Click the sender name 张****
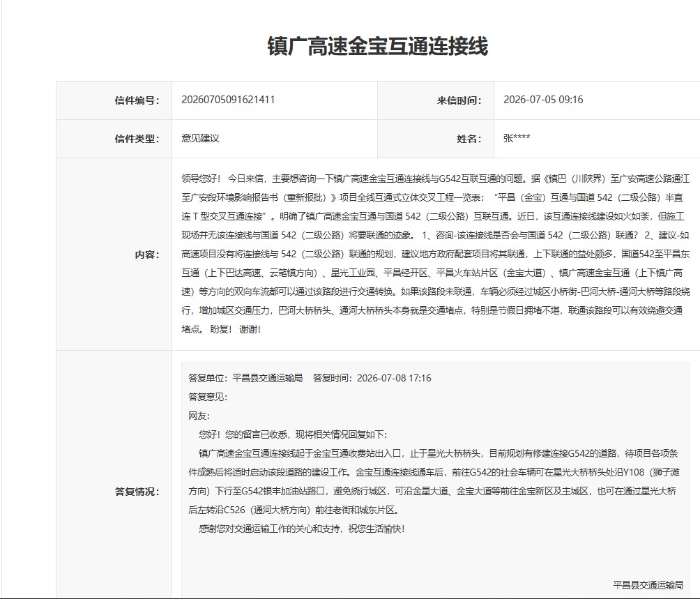 [x=517, y=138]
